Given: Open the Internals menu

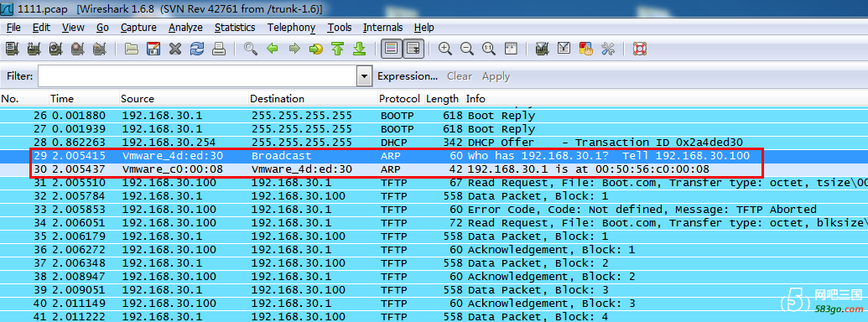Looking at the screenshot, I should point(382,27).
